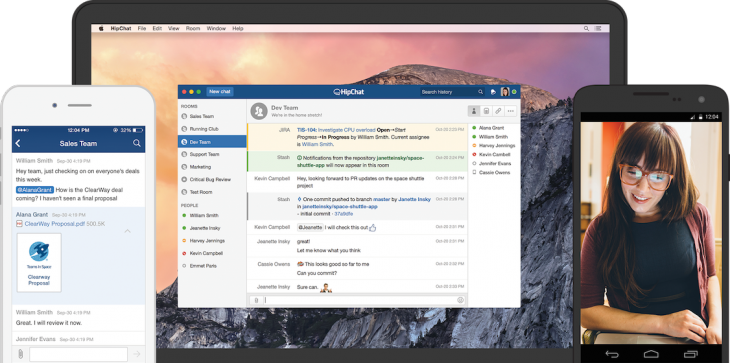Click the @Jeanette mention tag
This screenshot has height=363, width=730.
310,227
